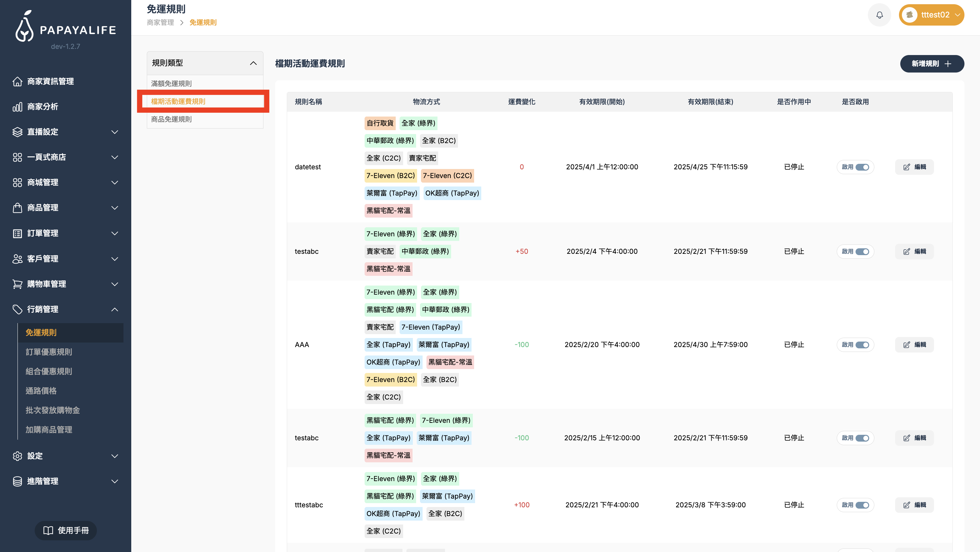Viewport: 980px width, 552px height.
Task: Open the 使用手冊 manual icon
Action: coord(48,530)
